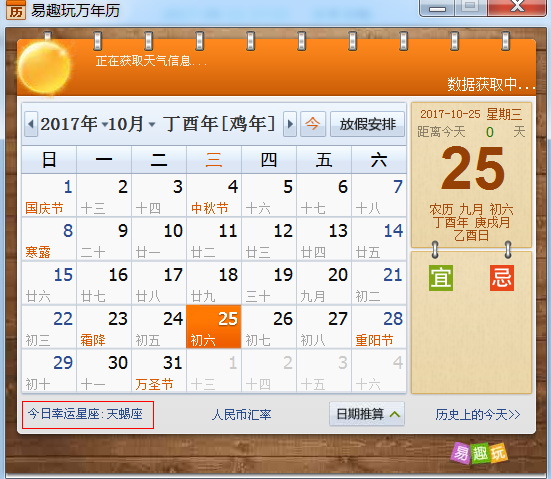Expand the 日期推算 panel
This screenshot has width=551, height=479.
pos(367,414)
